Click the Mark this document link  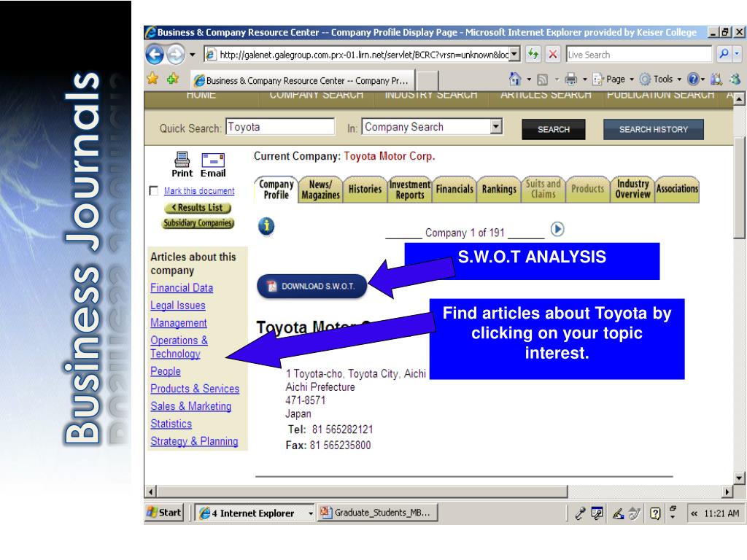coord(199,191)
